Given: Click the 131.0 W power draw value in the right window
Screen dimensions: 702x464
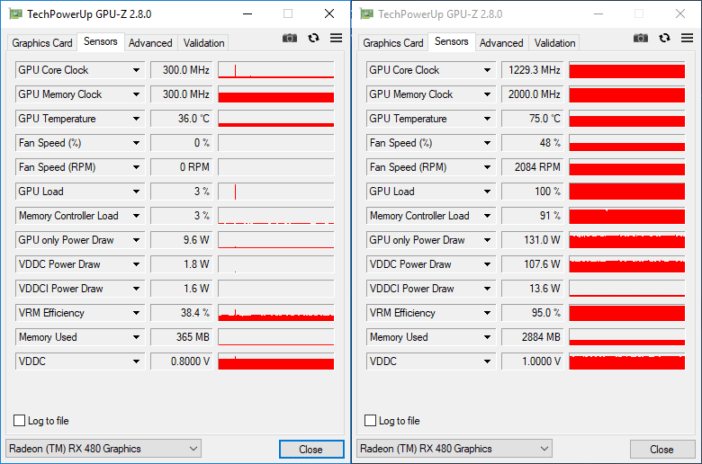Looking at the screenshot, I should (532, 240).
